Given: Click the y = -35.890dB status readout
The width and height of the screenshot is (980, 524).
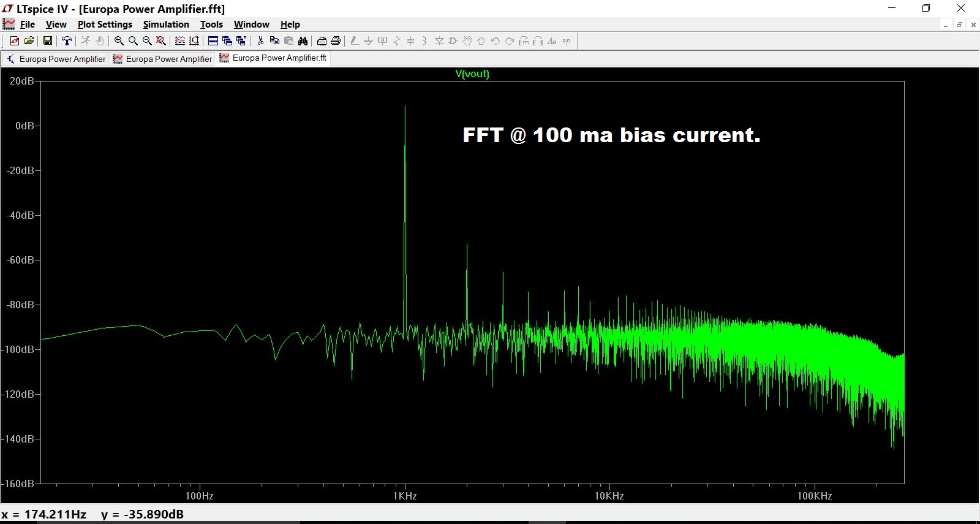Looking at the screenshot, I should click(x=142, y=514).
